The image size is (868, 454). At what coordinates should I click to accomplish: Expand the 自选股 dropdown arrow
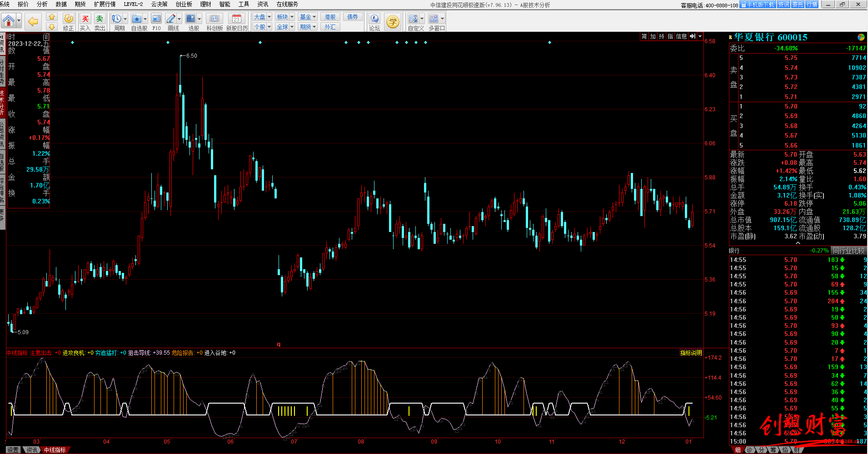point(145,19)
